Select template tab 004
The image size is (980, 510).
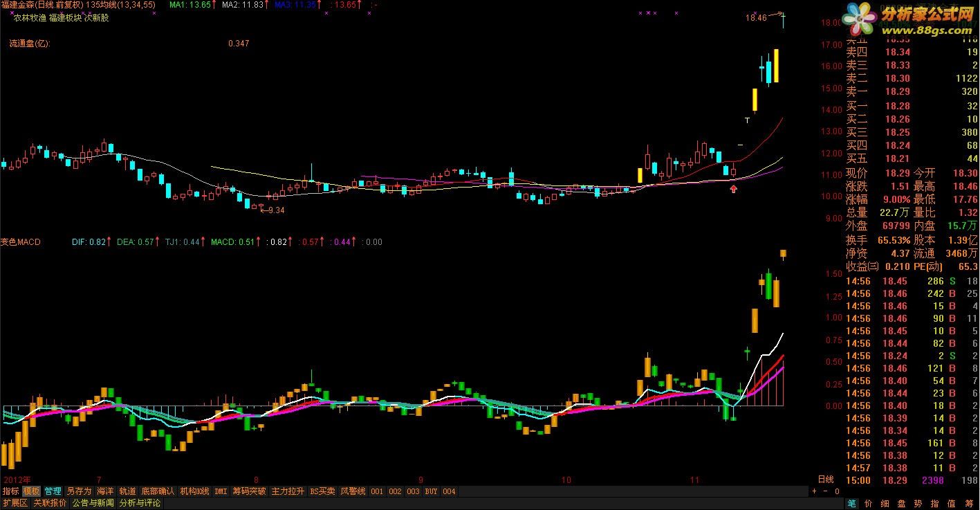[449, 491]
